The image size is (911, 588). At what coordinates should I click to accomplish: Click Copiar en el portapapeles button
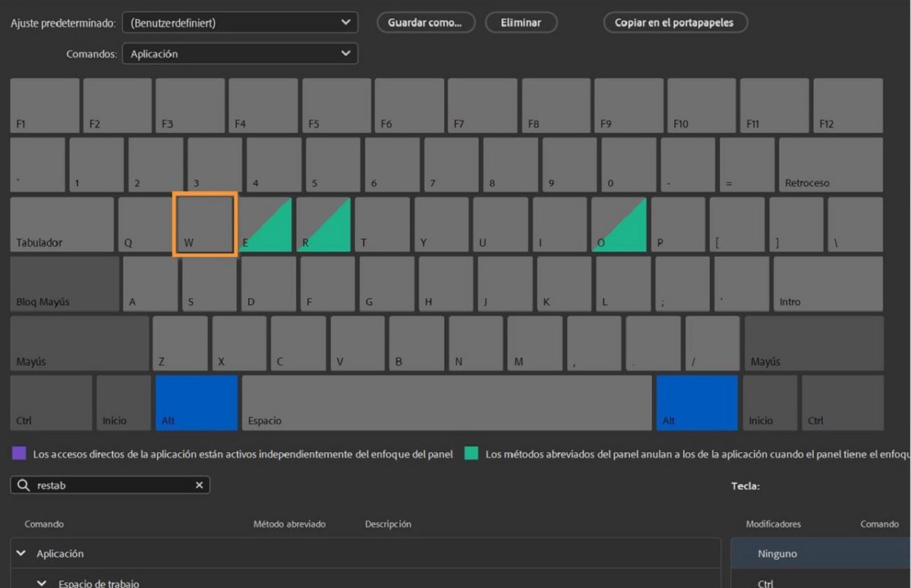coord(675,23)
